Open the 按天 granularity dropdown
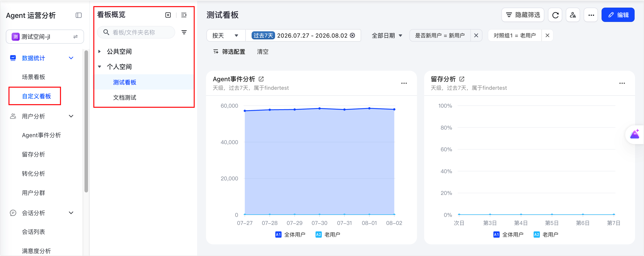 pos(226,35)
